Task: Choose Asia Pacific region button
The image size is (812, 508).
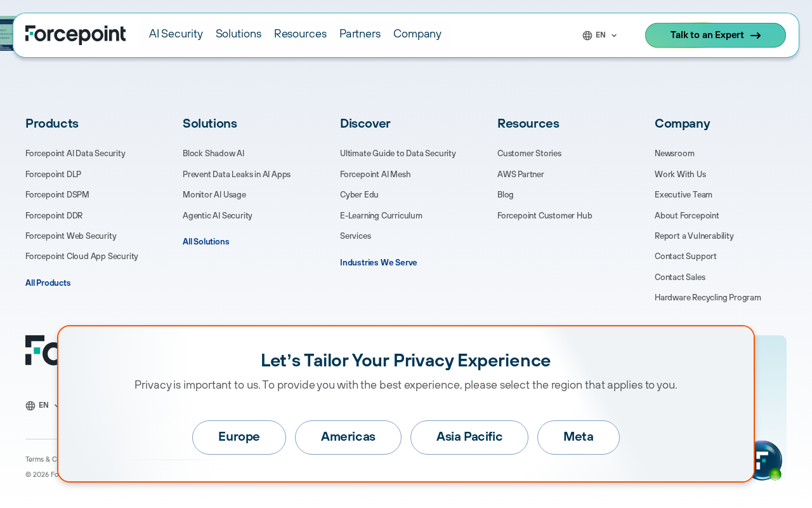Action: coord(469,438)
